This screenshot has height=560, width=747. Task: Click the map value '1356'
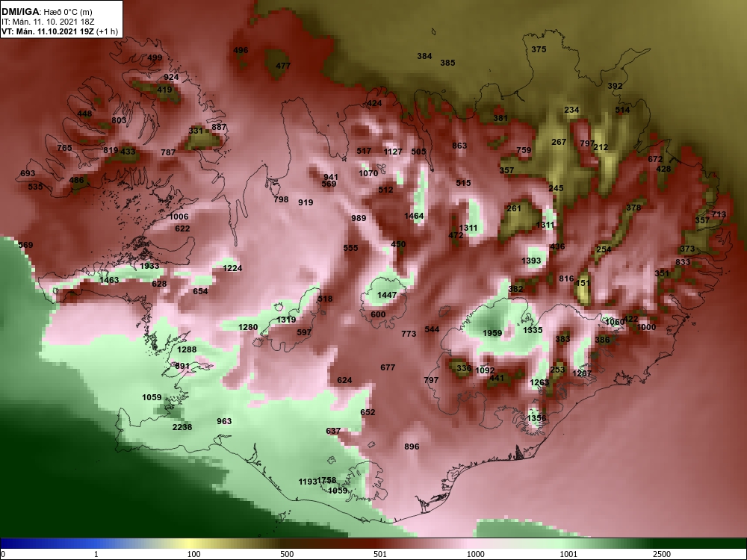coord(536,418)
